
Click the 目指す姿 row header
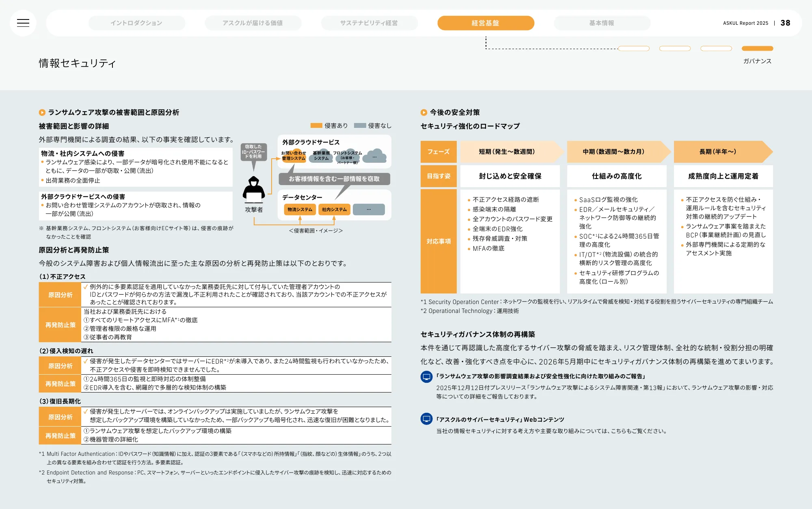pyautogui.click(x=438, y=176)
